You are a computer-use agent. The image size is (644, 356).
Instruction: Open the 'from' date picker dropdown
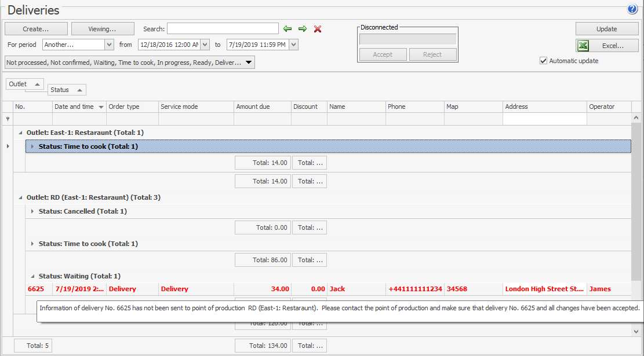[205, 45]
